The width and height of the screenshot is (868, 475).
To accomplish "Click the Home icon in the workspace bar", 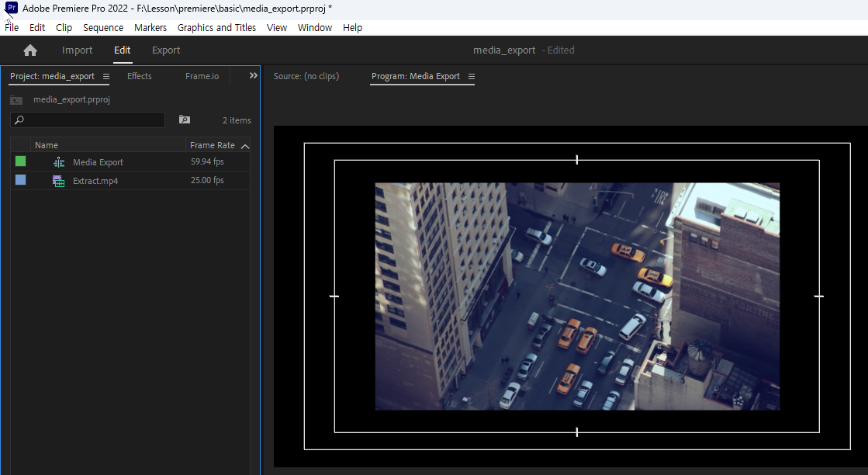I will 30,50.
